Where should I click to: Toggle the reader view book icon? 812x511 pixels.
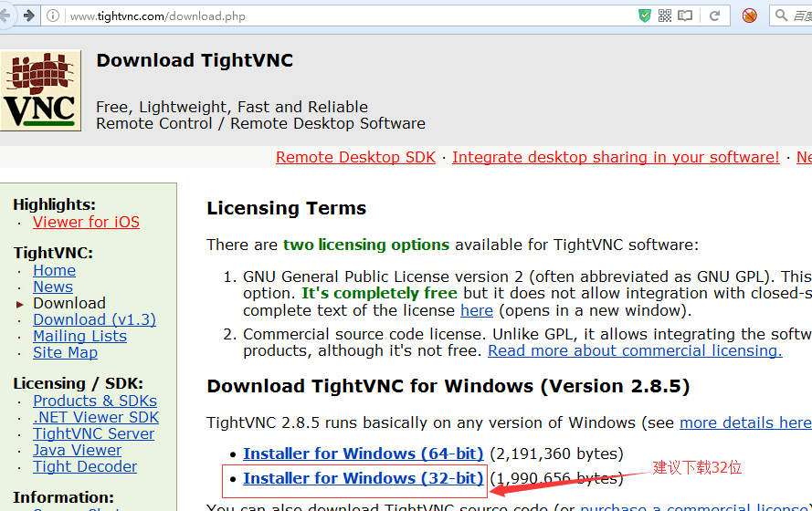tap(685, 16)
